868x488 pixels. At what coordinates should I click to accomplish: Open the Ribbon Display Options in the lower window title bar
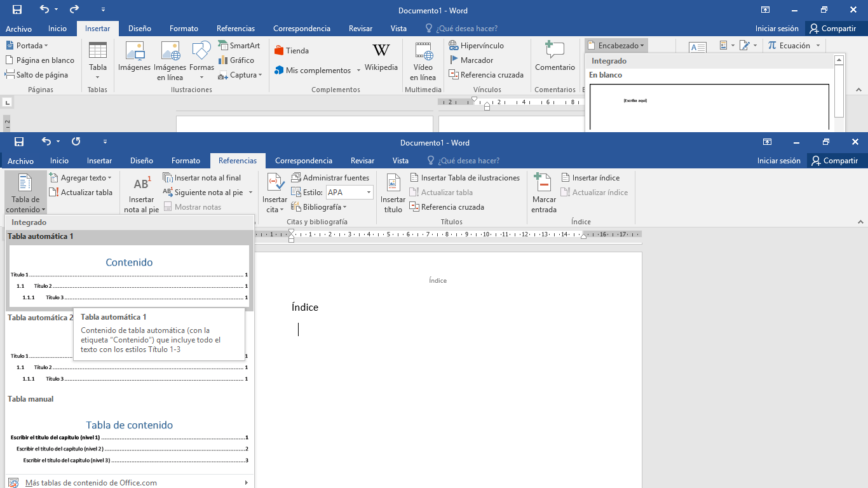click(768, 142)
